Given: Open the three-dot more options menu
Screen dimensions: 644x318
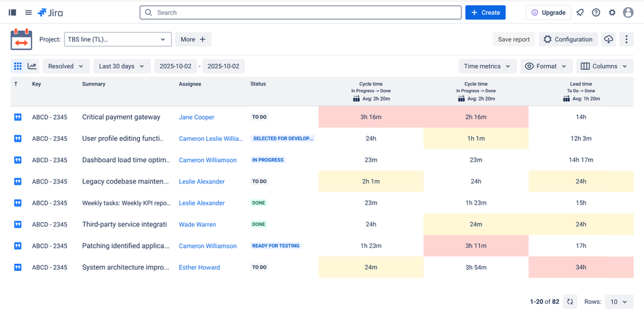Looking at the screenshot, I should 627,39.
